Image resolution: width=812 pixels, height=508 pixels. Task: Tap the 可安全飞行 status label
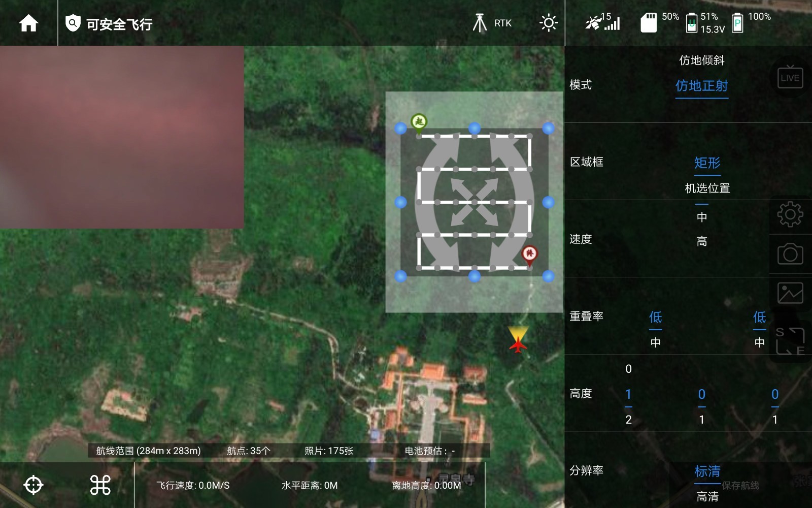[x=119, y=24]
